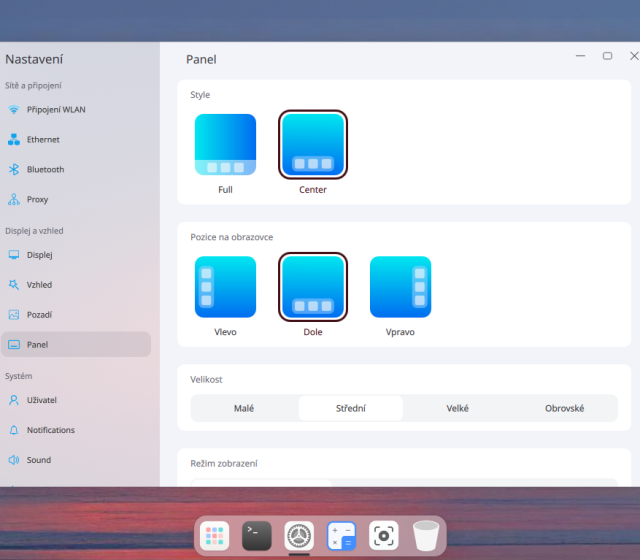Launch the Terminal from the dock
The height and width of the screenshot is (560, 640).
pyautogui.click(x=257, y=536)
